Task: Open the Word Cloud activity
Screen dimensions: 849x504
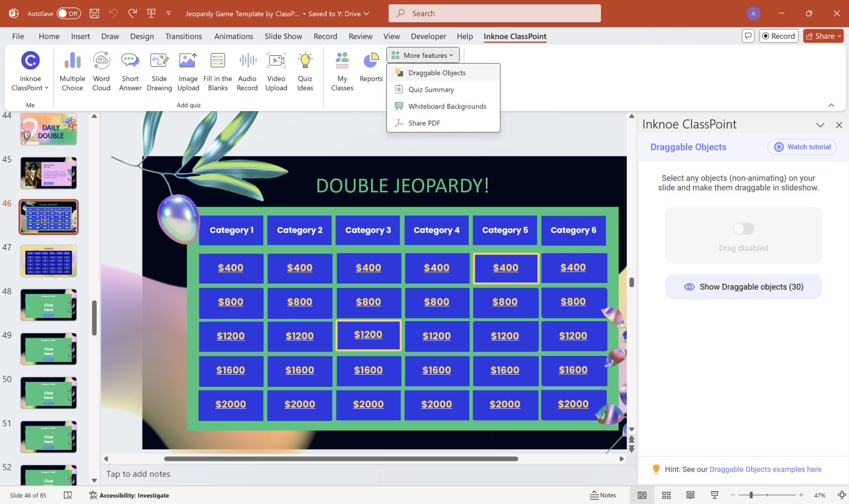Action: point(101,70)
